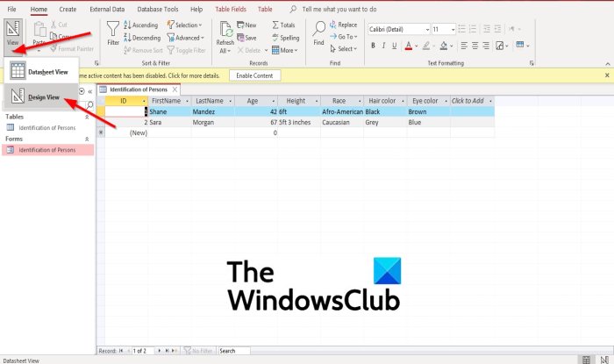Toggle Bold formatting
This screenshot has width=614, height=364.
373,46
